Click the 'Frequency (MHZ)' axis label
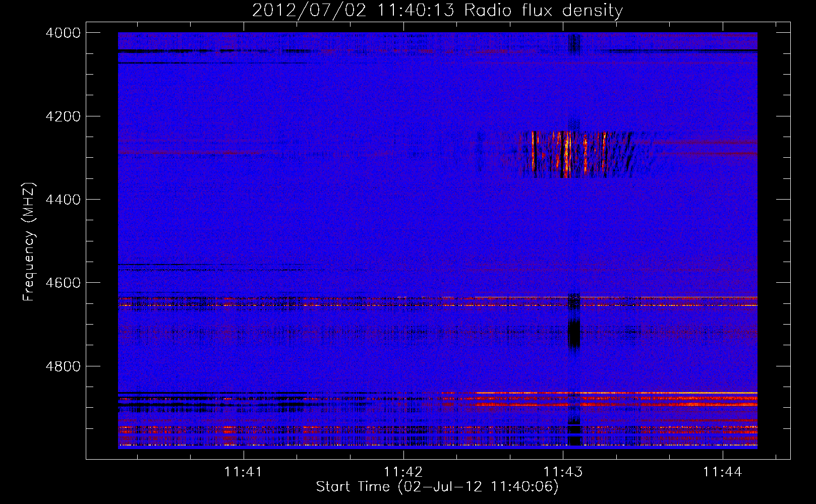Image resolution: width=816 pixels, height=504 pixels. pyautogui.click(x=29, y=242)
